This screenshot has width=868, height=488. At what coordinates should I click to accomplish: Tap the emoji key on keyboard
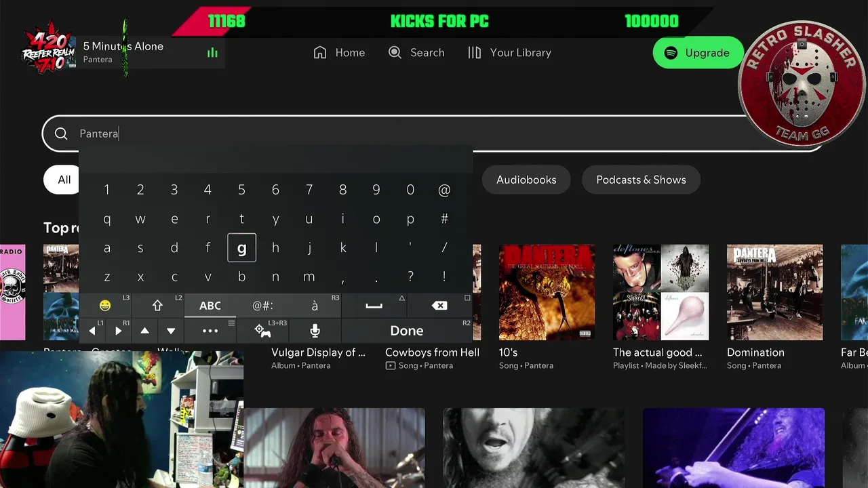105,306
